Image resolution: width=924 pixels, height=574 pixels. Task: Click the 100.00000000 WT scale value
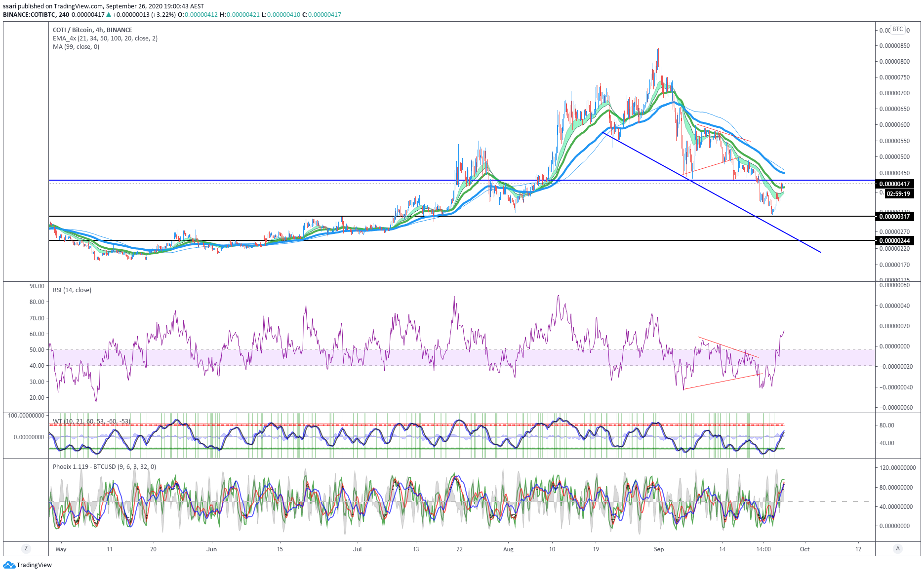(26, 416)
